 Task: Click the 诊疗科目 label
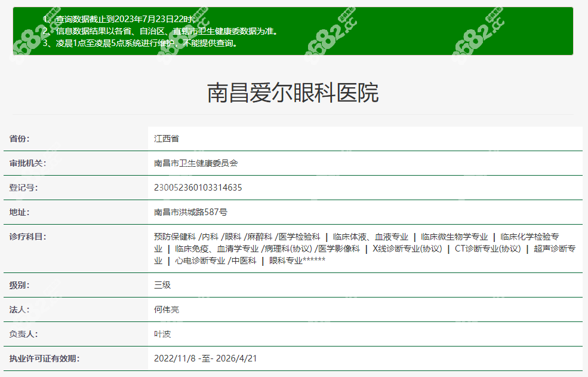27,237
